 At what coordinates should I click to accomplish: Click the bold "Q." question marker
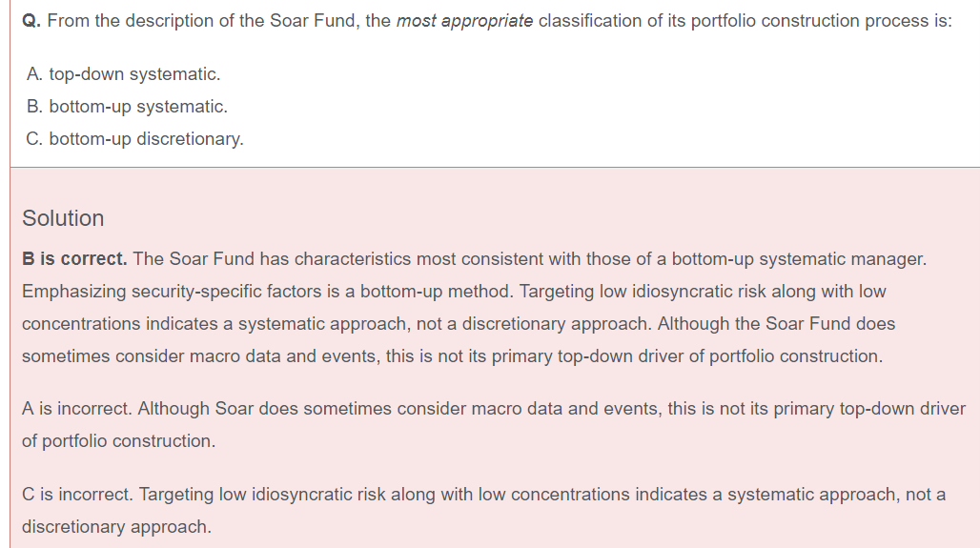(31, 21)
